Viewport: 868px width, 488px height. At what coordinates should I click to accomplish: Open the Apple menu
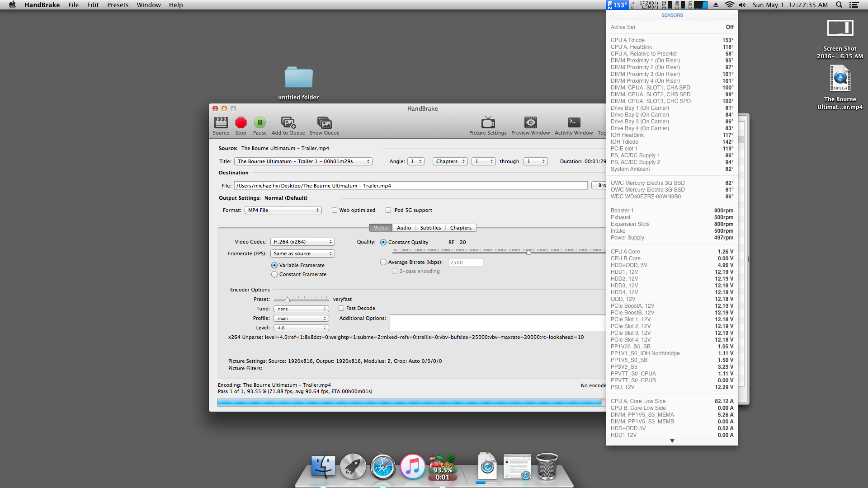point(12,5)
